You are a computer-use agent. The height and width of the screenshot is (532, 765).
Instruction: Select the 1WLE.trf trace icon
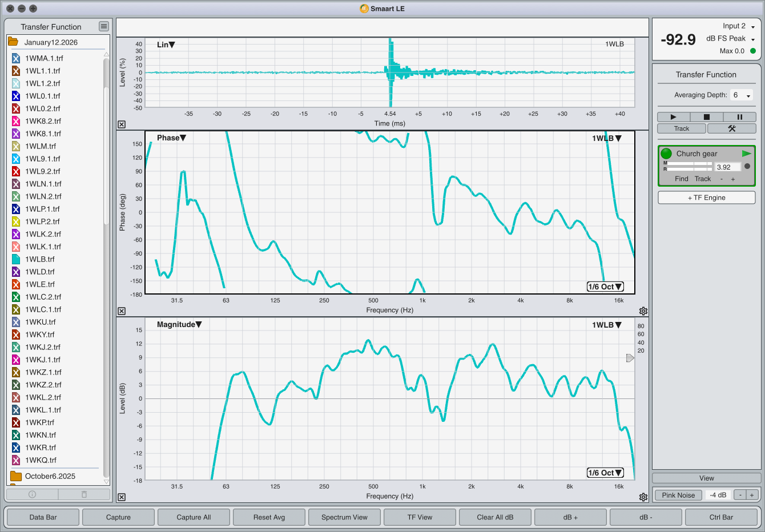pos(16,284)
